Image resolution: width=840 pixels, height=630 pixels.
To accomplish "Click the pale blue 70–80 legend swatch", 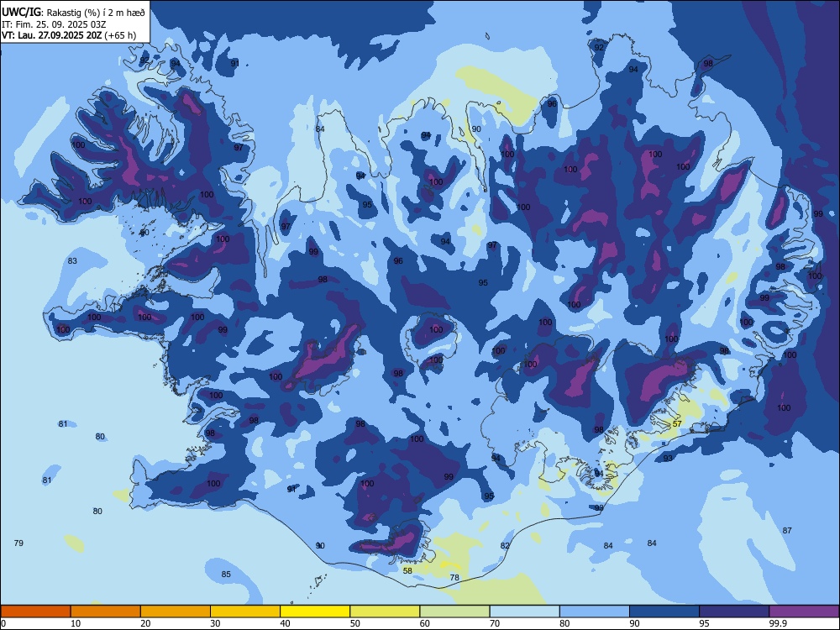I will [x=525, y=612].
